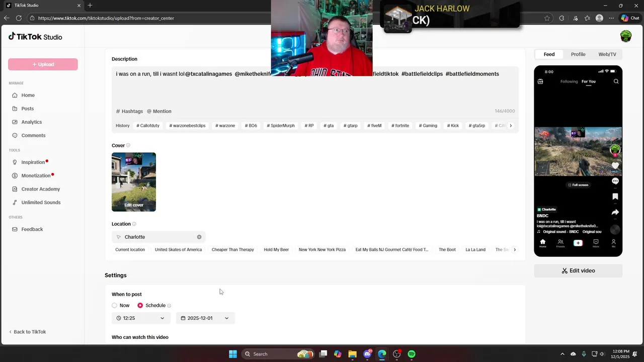Edit cover on the video thumbnail

[134, 205]
